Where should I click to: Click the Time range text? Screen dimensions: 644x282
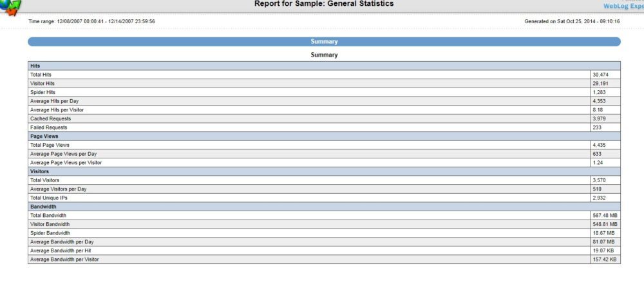point(91,21)
